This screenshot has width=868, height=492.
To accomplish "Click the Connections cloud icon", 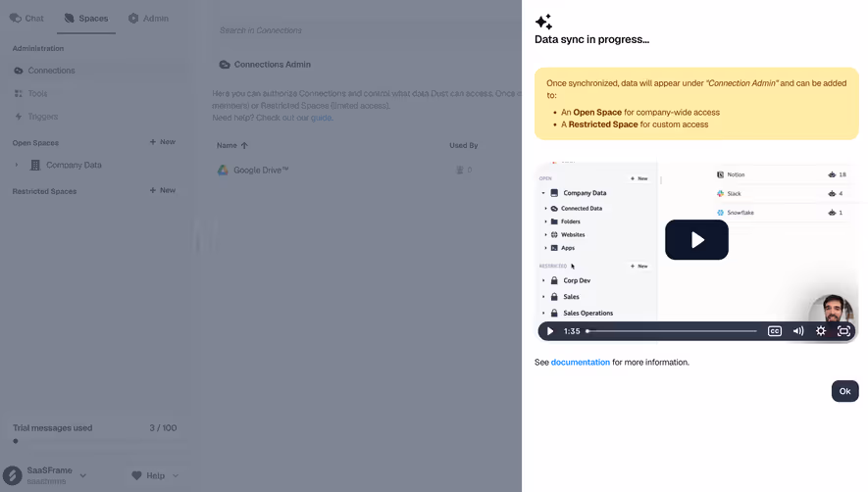I will 19,71.
